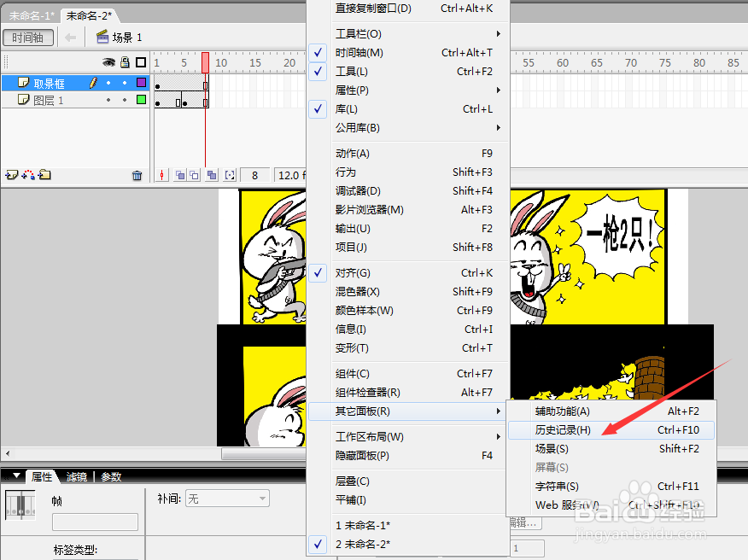Image resolution: width=748 pixels, height=560 pixels.
Task: Click the insert layer icon
Action: [x=11, y=175]
